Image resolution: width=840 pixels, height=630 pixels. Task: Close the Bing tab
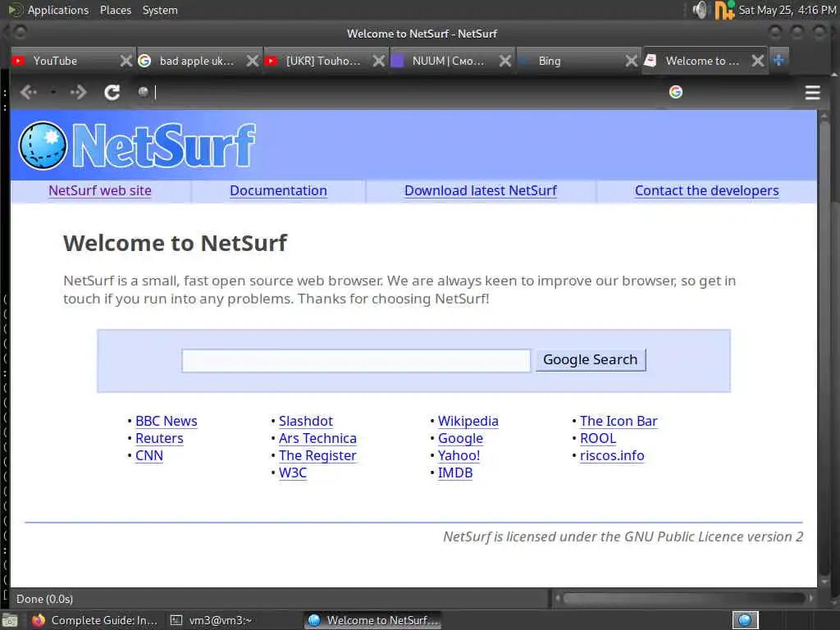632,61
